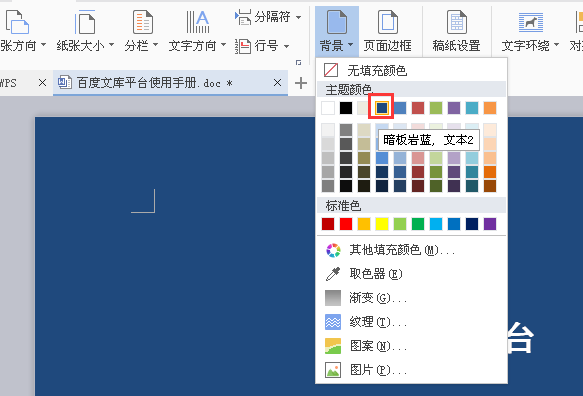Click the eyedropper icon
Viewport: 583px width, 396px height.
[333, 274]
